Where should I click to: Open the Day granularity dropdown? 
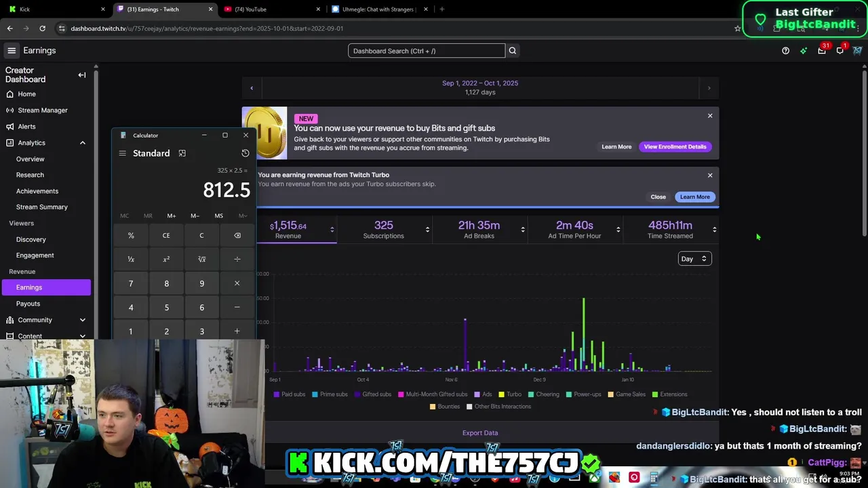[694, 259]
